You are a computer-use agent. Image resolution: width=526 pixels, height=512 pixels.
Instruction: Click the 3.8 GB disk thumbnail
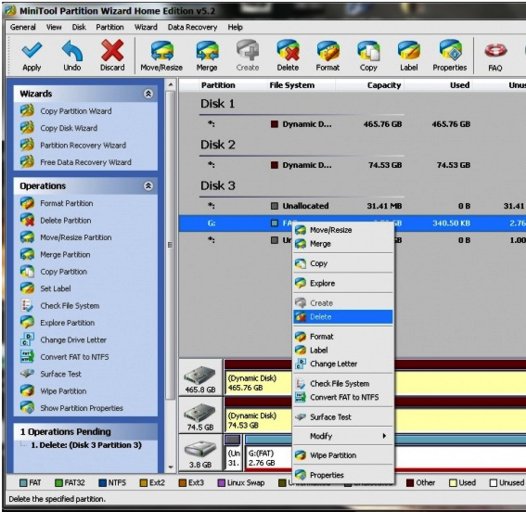(x=200, y=453)
